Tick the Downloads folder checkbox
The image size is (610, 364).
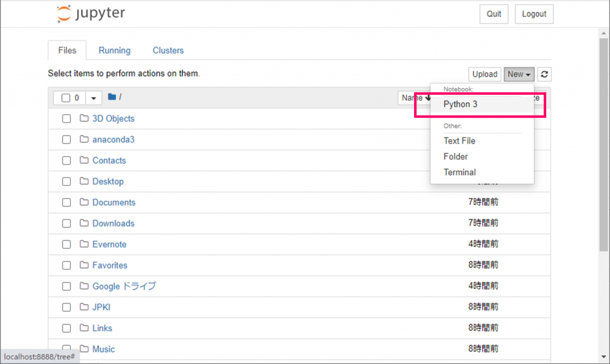[67, 223]
